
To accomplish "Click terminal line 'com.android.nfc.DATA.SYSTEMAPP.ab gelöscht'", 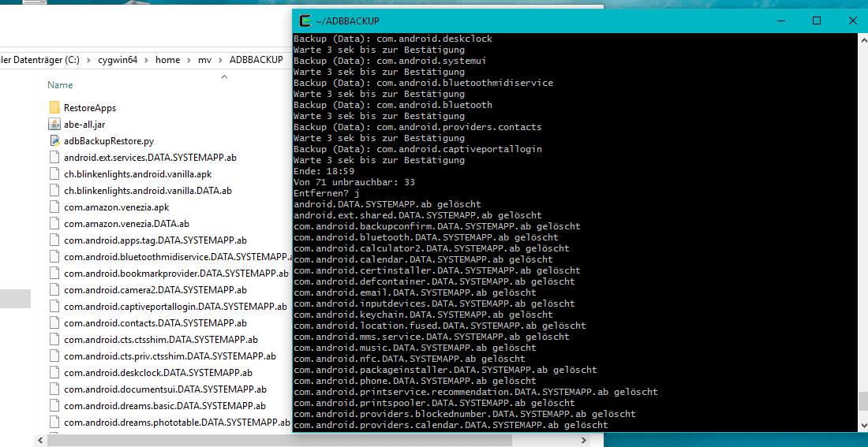I will point(410,359).
